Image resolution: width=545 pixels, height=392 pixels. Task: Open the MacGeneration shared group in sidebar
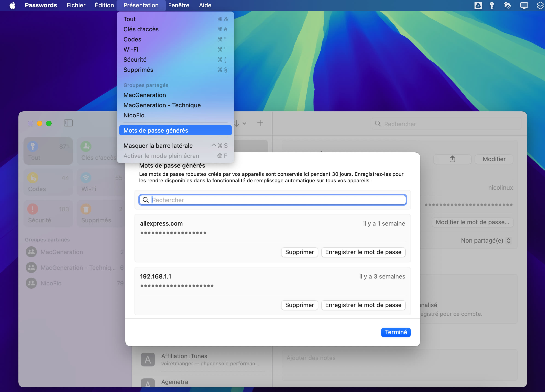tap(62, 252)
